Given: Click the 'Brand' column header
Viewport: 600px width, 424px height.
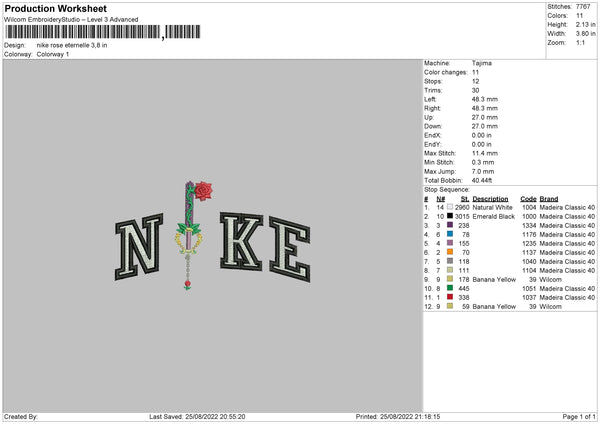Looking at the screenshot, I should (x=549, y=199).
